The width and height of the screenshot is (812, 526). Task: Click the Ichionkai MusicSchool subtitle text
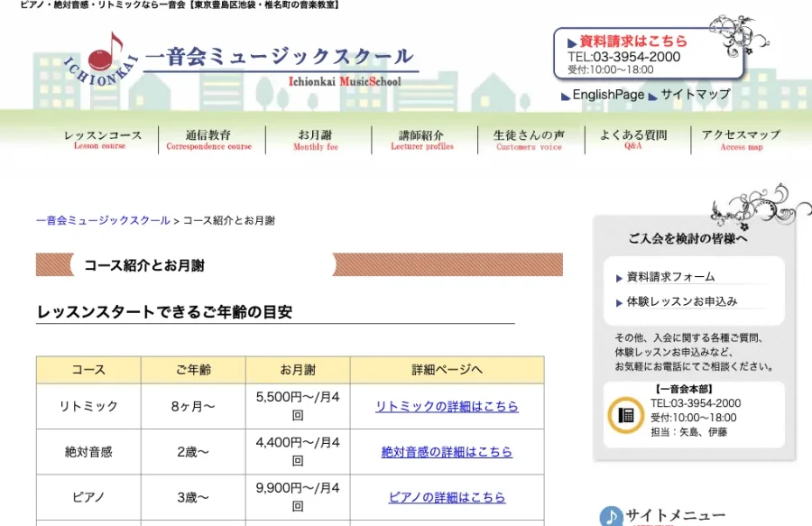click(345, 81)
